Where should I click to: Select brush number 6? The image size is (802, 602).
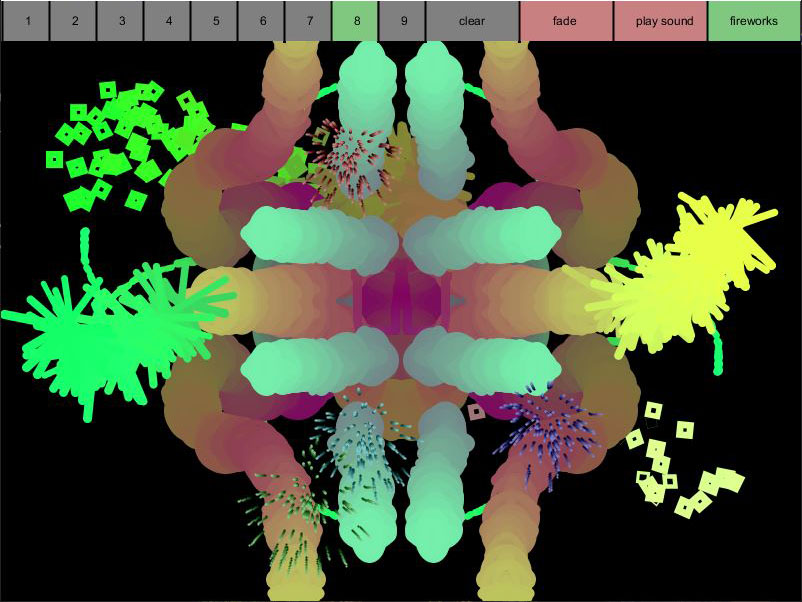click(262, 21)
